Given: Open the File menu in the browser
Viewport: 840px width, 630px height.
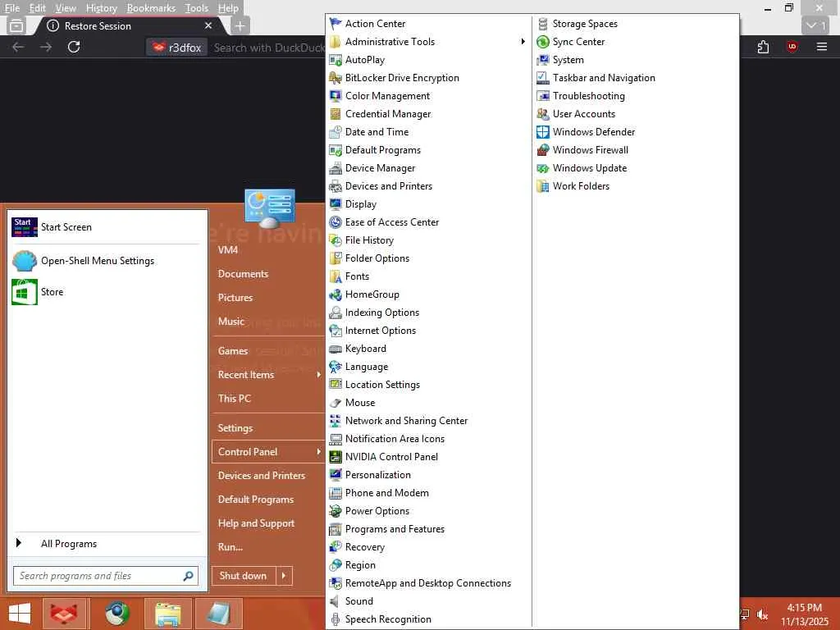Looking at the screenshot, I should [x=11, y=8].
